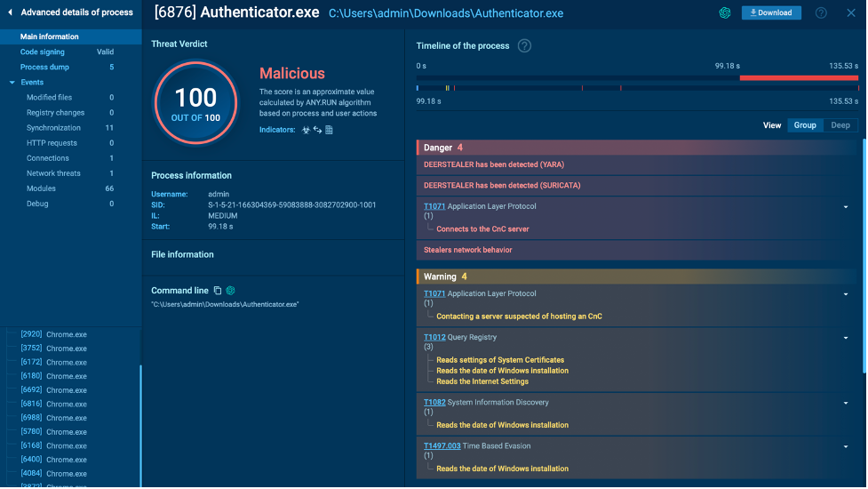The height and width of the screenshot is (489, 868).
Task: Click the events panel scrollbar on the right
Action: click(864, 256)
